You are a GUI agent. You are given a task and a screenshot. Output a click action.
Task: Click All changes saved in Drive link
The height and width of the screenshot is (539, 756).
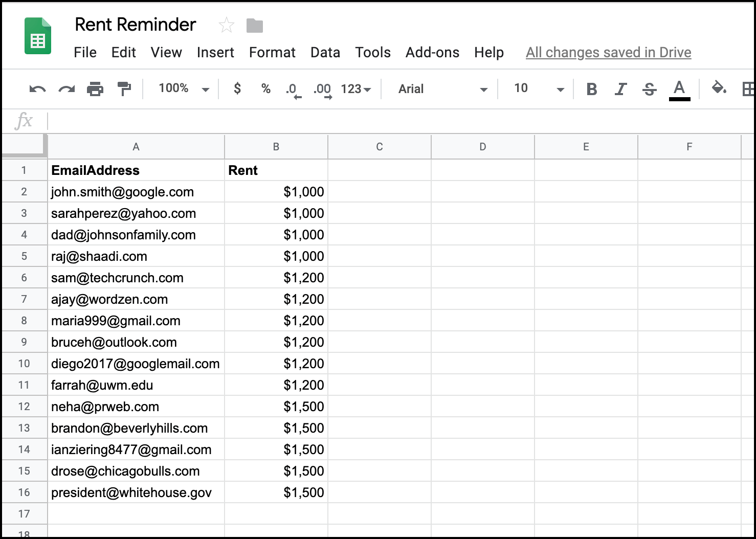coord(609,52)
